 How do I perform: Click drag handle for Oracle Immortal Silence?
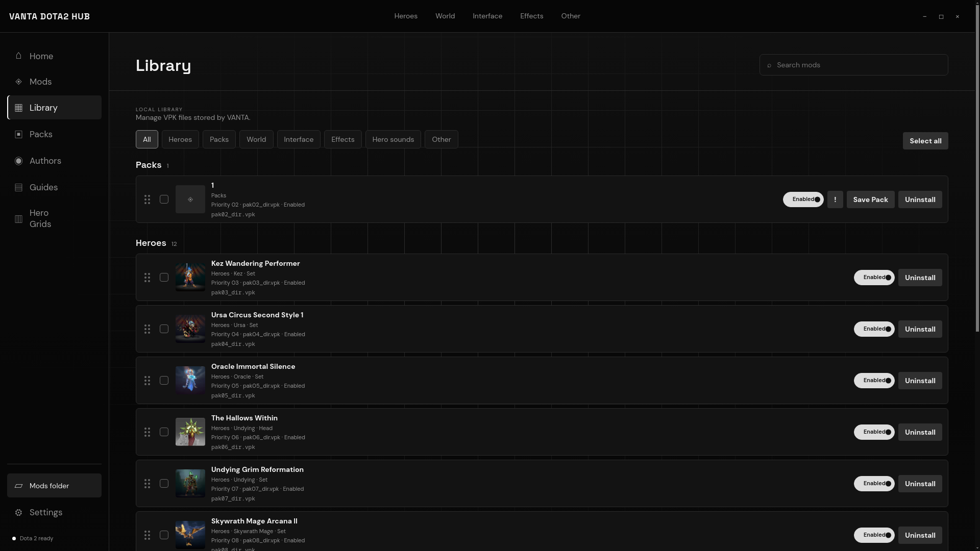[x=147, y=381]
